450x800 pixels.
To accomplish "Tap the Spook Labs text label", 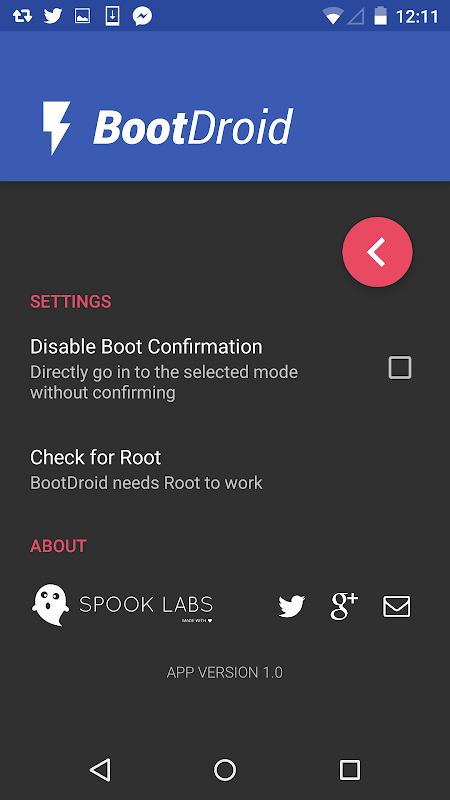I will (x=146, y=605).
